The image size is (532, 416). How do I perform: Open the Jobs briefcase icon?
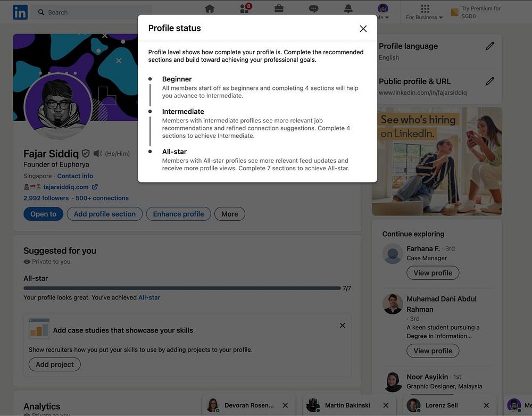coord(279,9)
